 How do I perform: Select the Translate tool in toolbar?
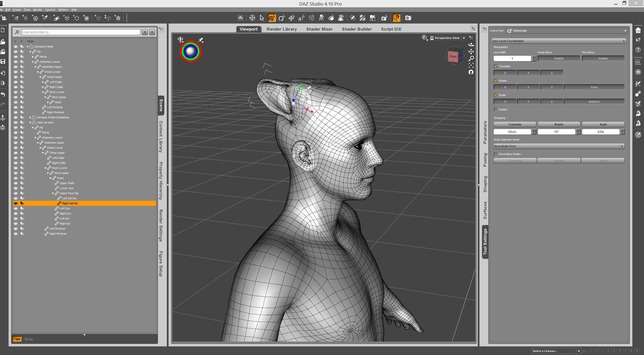(291, 18)
